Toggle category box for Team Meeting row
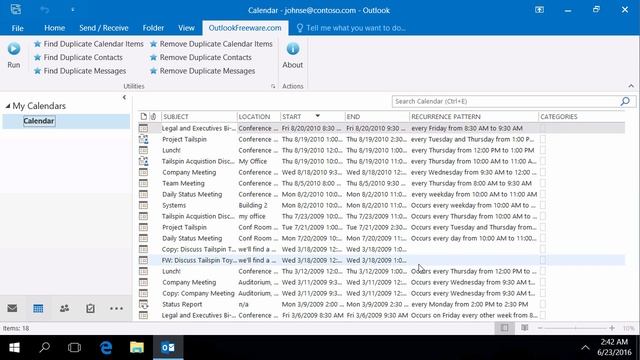This screenshot has width=640, height=360. coord(543,183)
